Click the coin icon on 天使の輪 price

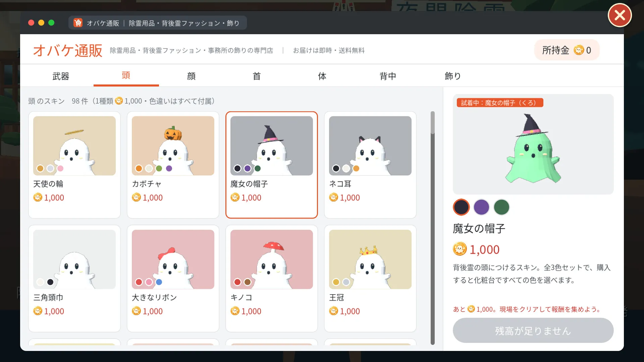pyautogui.click(x=38, y=197)
